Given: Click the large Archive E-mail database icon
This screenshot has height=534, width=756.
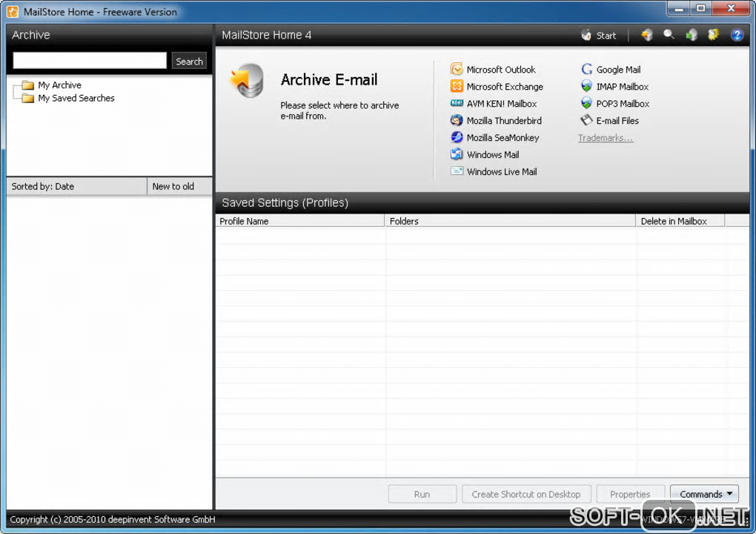Looking at the screenshot, I should coord(247,81).
